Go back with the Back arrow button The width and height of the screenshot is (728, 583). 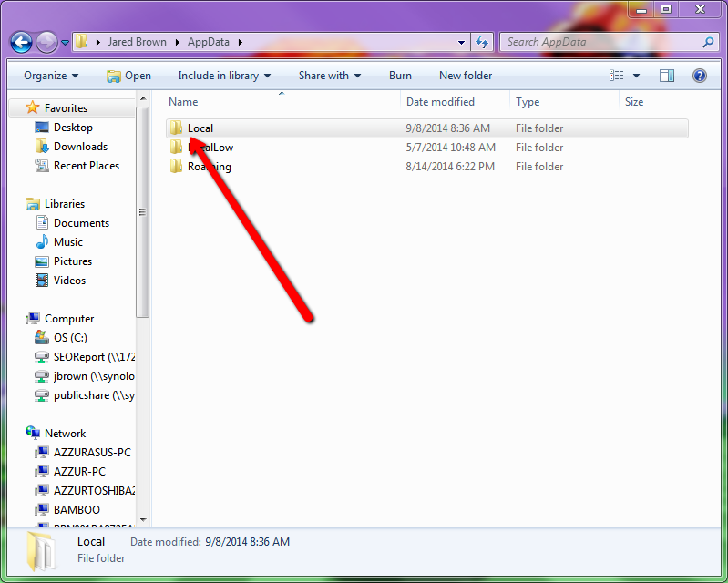(x=21, y=43)
